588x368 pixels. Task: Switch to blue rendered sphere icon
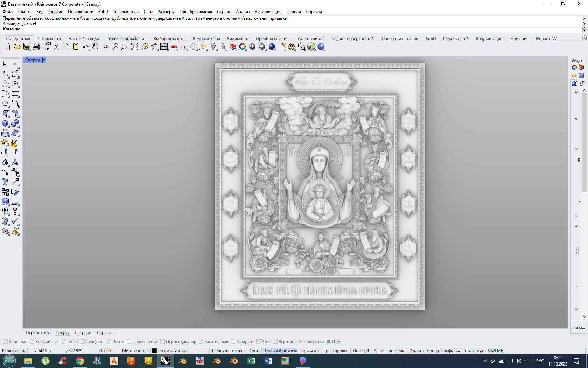tap(272, 47)
